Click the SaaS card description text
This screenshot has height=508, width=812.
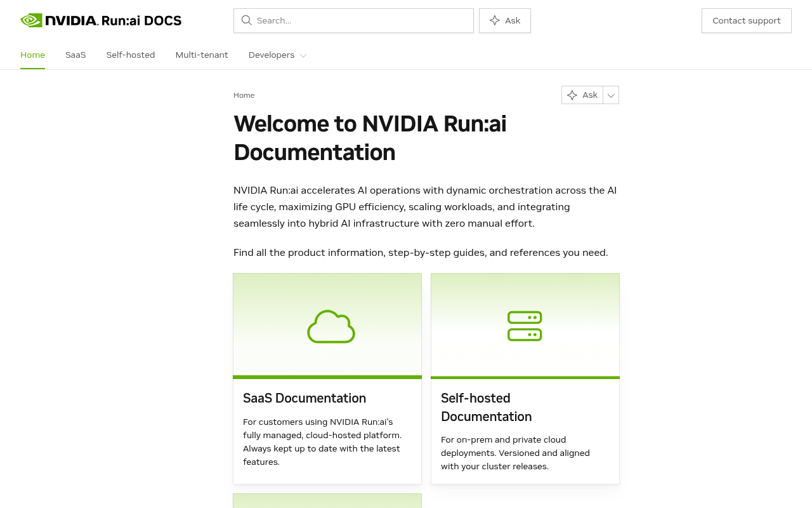tap(322, 442)
